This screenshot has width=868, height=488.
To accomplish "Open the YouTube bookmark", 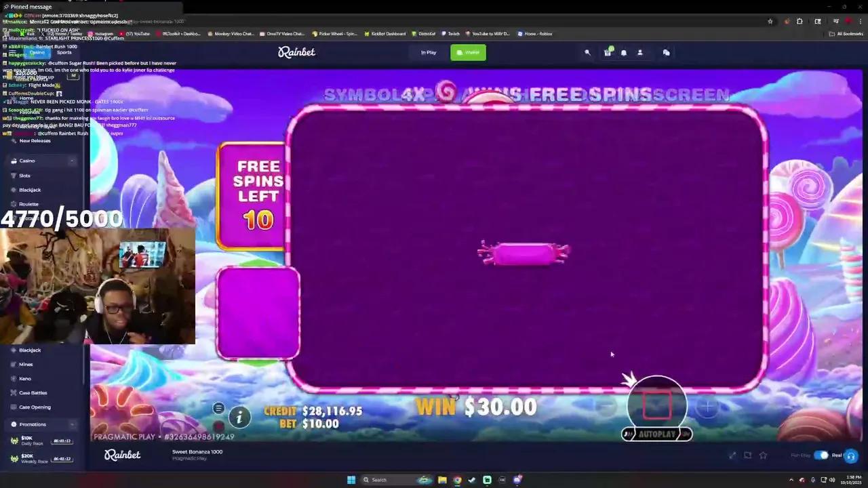I will click(x=134, y=34).
